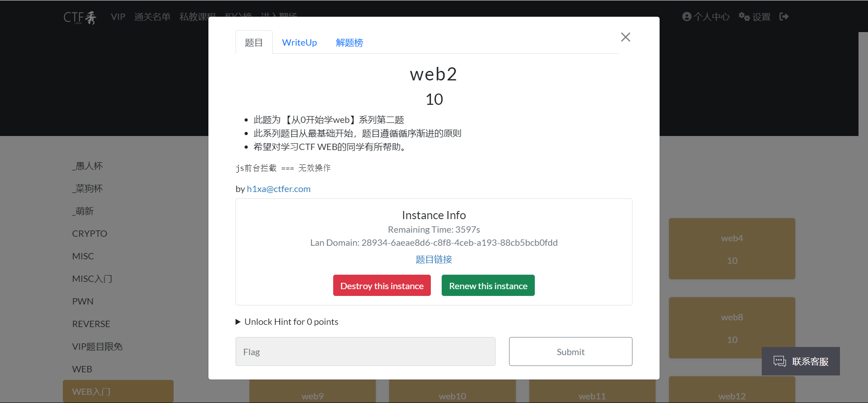Close the web2 challenge dialog
This screenshot has width=868, height=403.
[x=626, y=37]
